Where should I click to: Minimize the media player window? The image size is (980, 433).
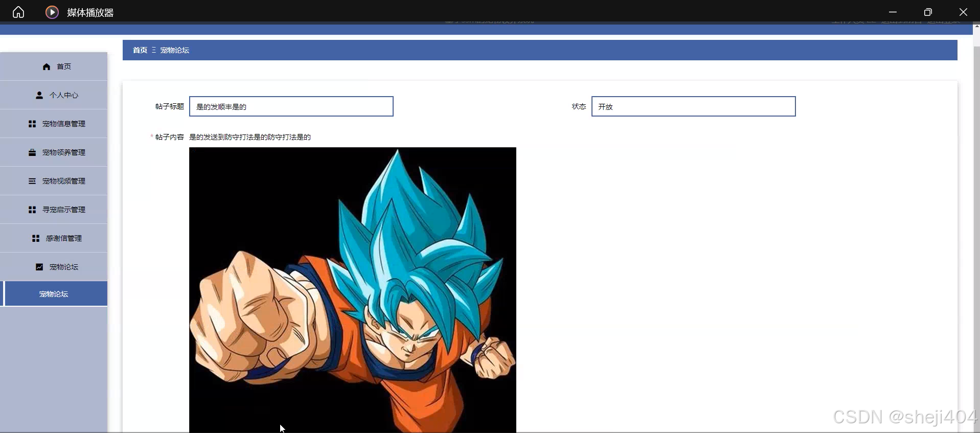(x=893, y=12)
